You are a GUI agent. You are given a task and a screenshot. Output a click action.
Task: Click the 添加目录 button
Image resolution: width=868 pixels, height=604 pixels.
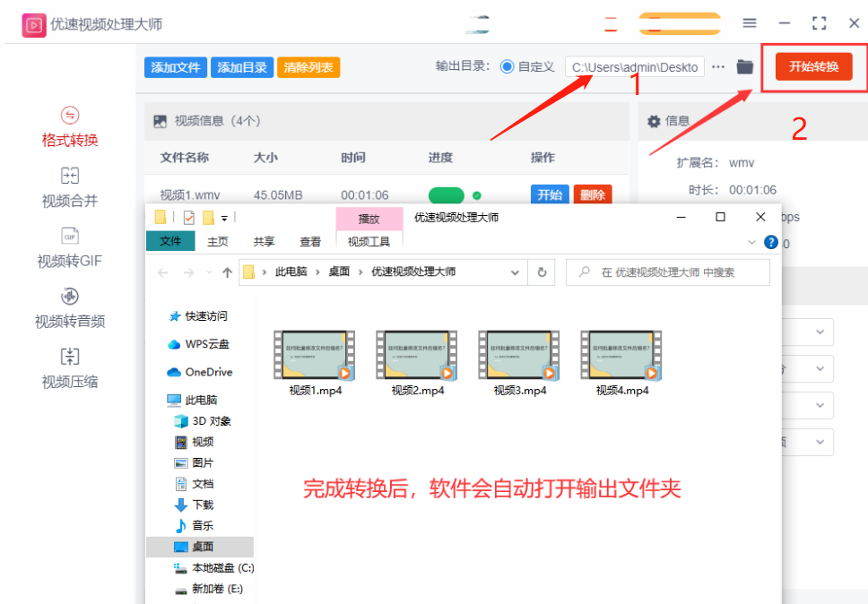(x=242, y=67)
